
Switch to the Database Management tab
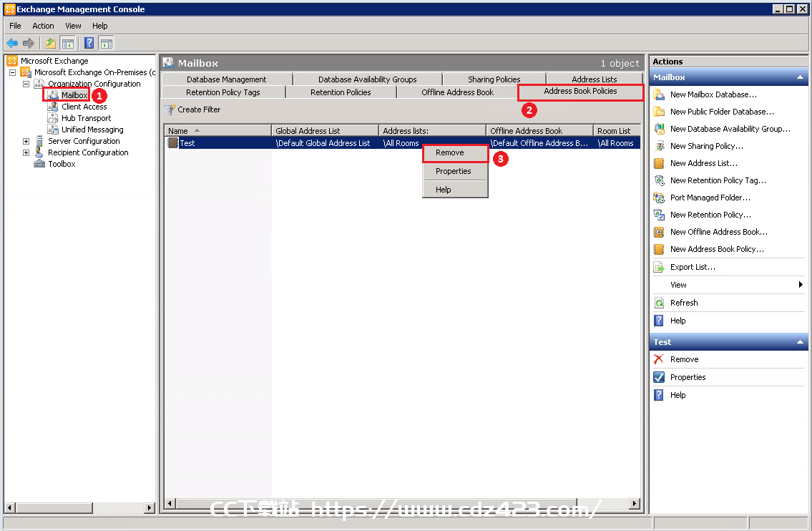(x=226, y=79)
